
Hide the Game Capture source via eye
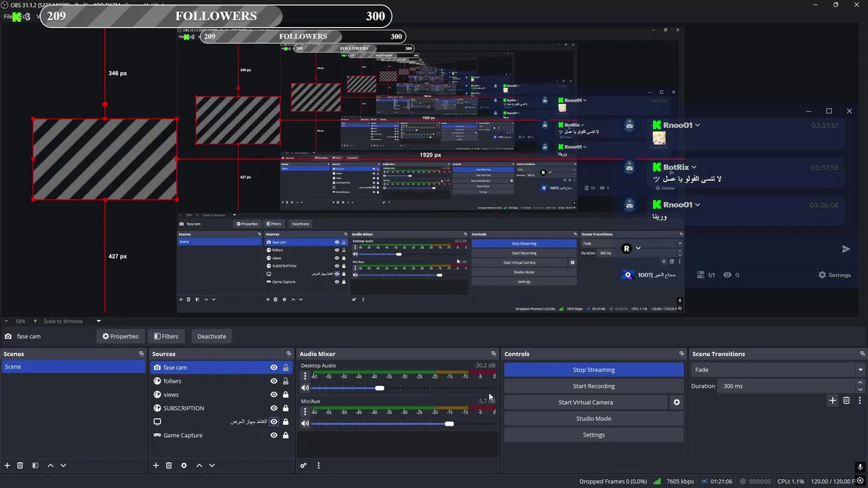(274, 435)
